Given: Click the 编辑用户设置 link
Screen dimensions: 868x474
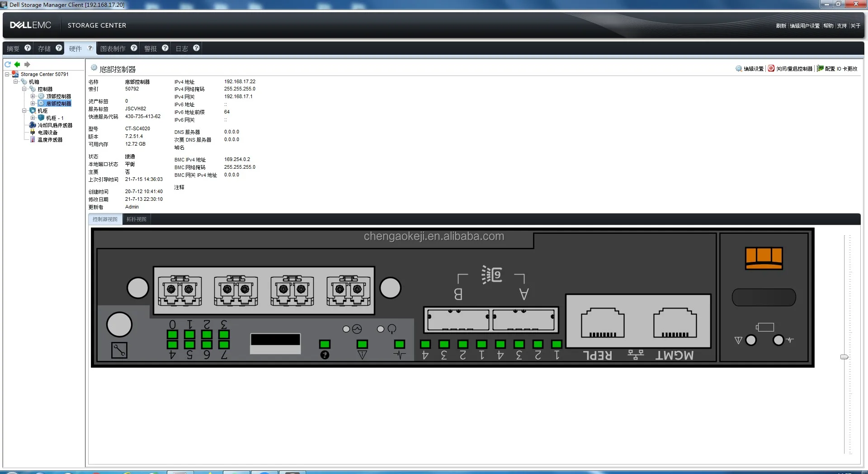Looking at the screenshot, I should [804, 26].
